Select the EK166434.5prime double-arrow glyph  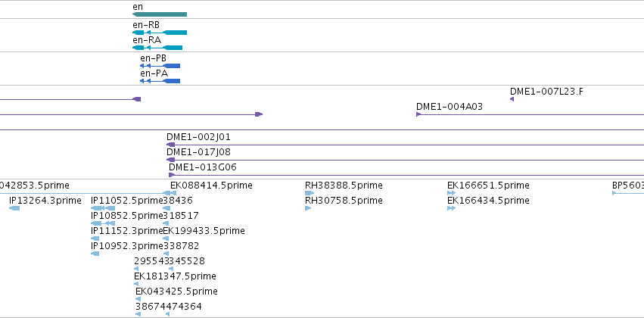[x=451, y=208]
